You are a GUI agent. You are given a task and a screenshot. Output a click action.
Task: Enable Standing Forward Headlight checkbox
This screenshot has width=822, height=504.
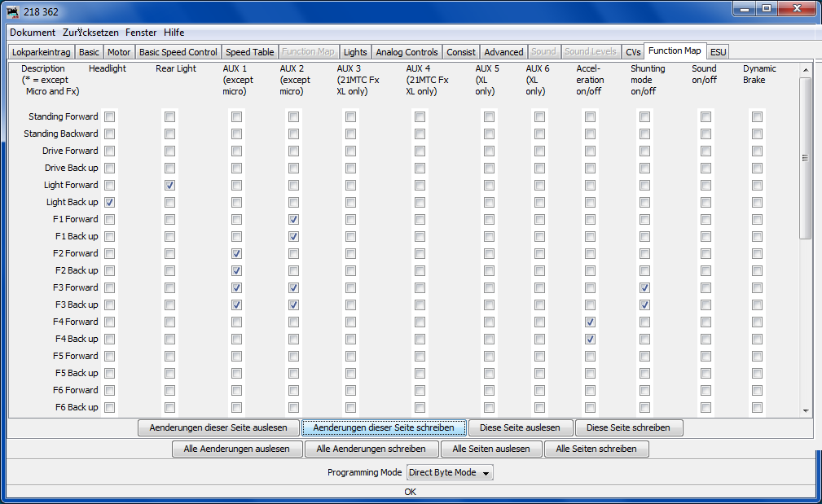[x=109, y=117]
